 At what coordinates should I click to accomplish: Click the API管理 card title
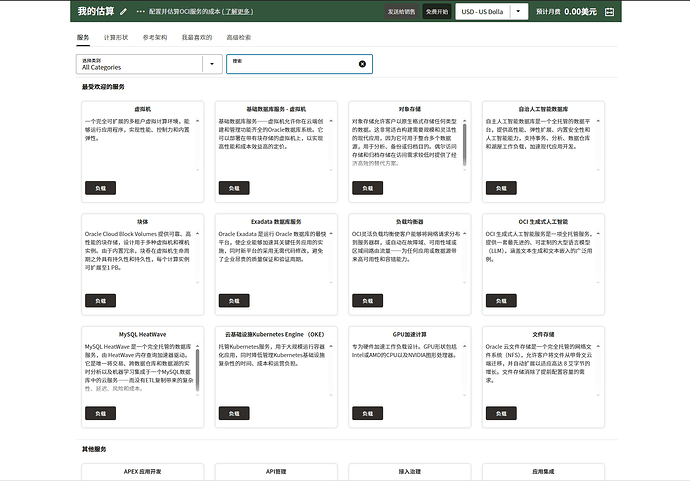click(276, 471)
